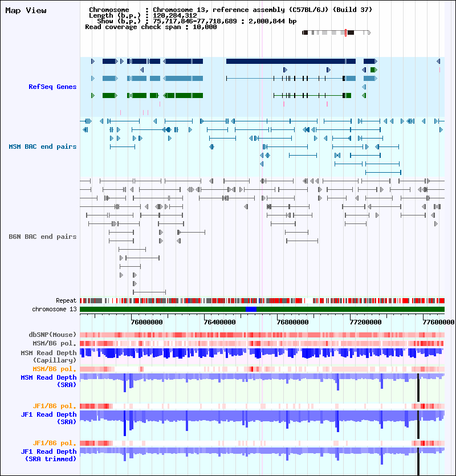
Task: Click the gray MSM/B6 pol. label below dbSNP
Action: pyautogui.click(x=55, y=343)
